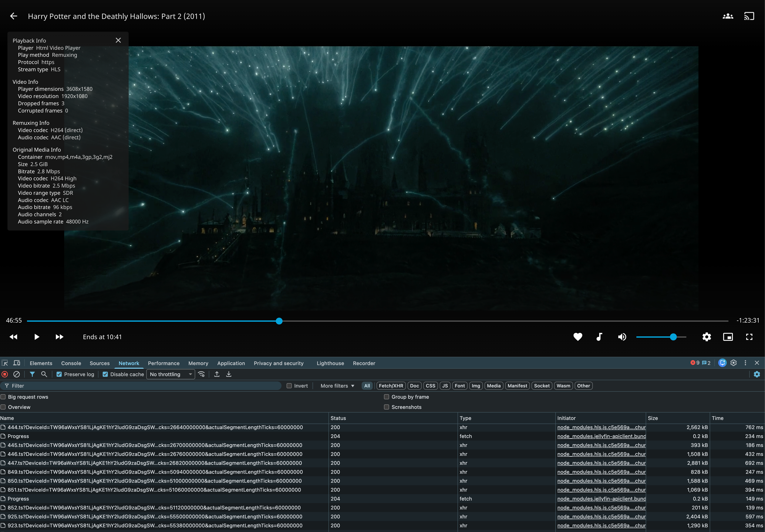Close the DevTools panel
The image size is (765, 532).
pyautogui.click(x=757, y=363)
